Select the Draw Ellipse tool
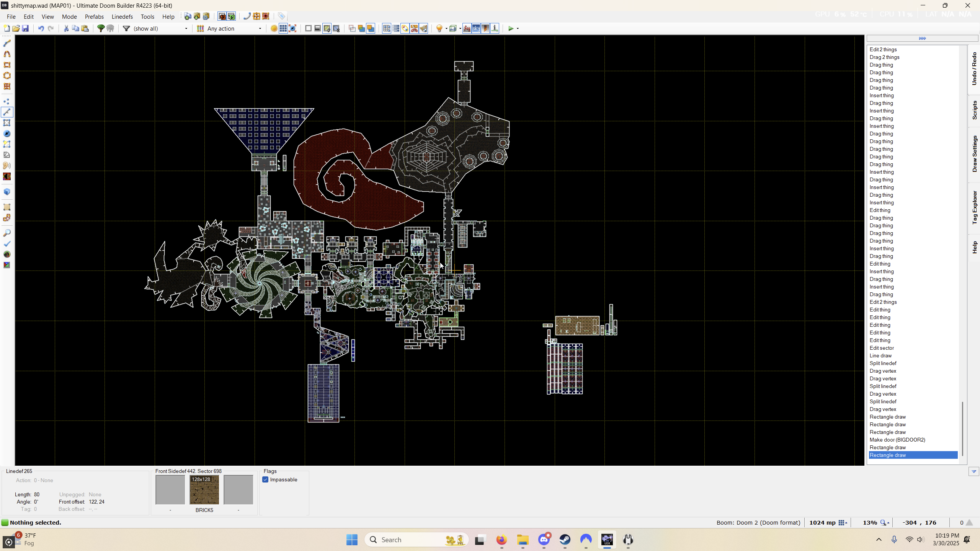 click(x=7, y=75)
